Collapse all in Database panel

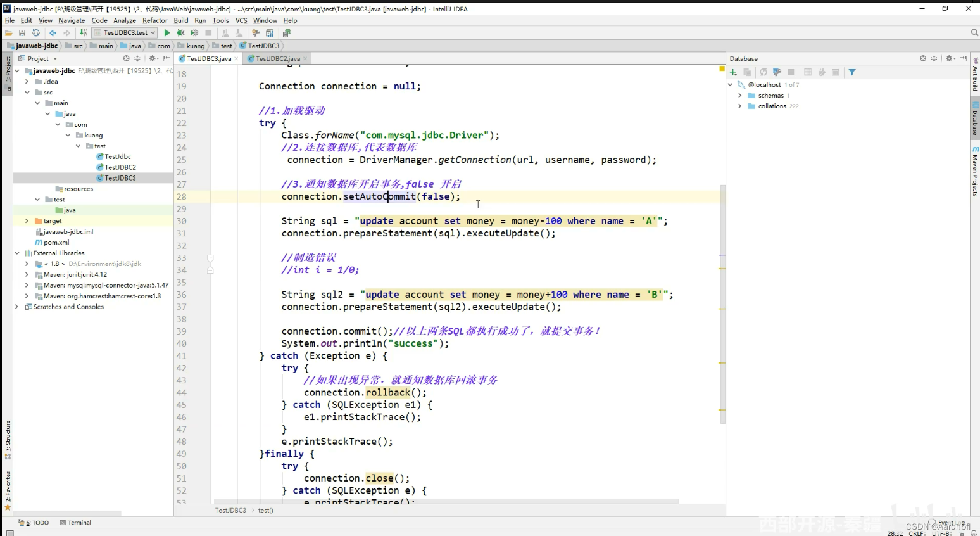click(934, 58)
